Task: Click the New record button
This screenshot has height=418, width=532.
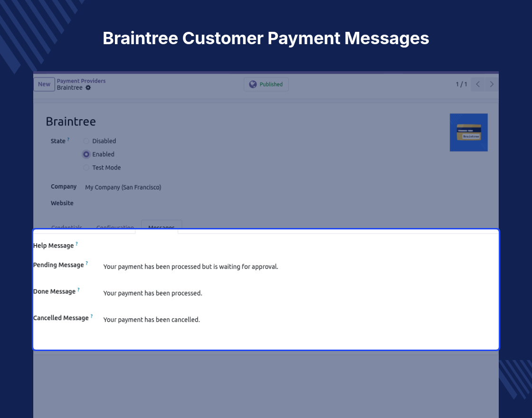Action: click(44, 84)
